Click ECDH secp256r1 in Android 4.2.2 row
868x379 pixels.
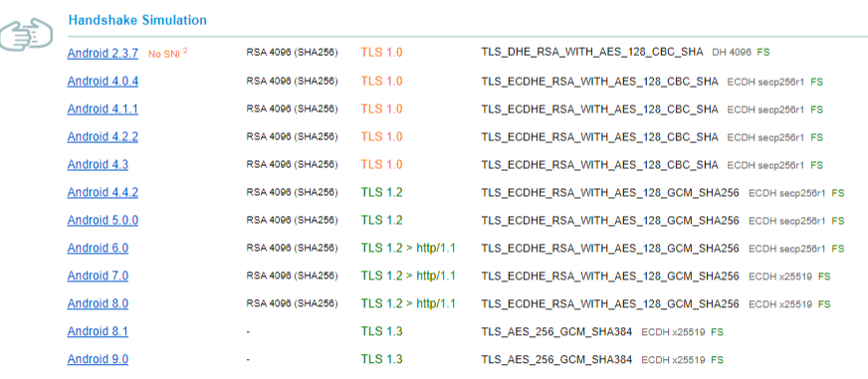click(765, 137)
